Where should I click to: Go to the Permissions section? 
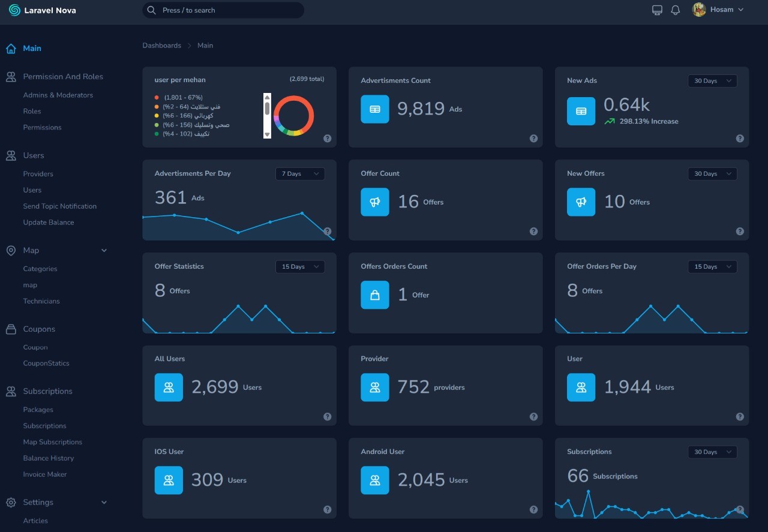pyautogui.click(x=42, y=127)
